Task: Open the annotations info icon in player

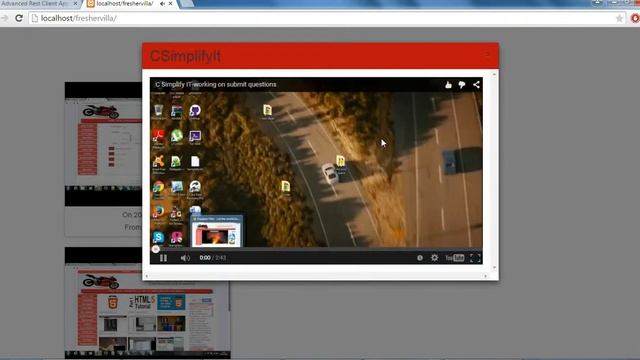Action: coord(420,258)
